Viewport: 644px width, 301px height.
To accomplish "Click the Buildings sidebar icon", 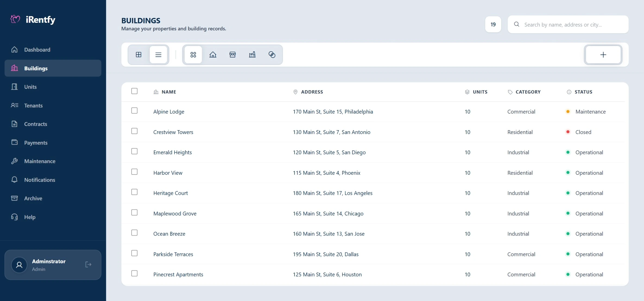I will tap(14, 68).
